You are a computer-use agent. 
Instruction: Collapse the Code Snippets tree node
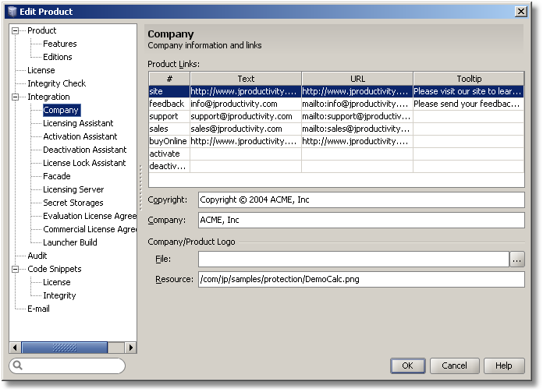[x=16, y=270]
